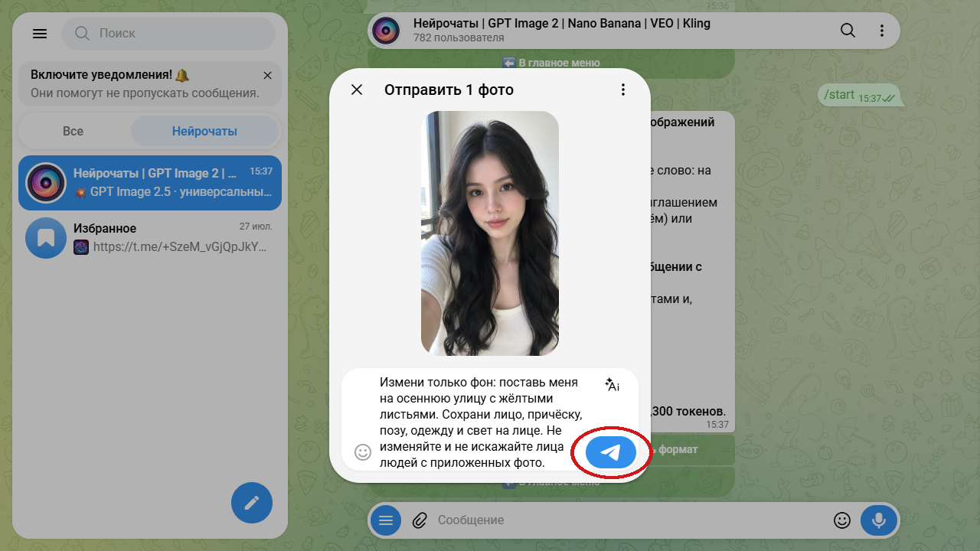Dismiss the notifications banner with its X
Viewport: 980px width, 551px height.
267,75
